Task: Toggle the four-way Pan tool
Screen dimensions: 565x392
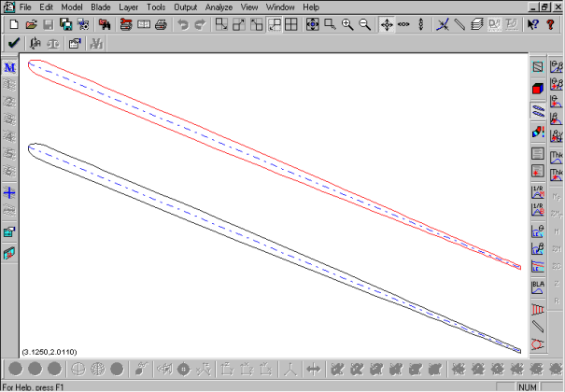Action: (387, 24)
